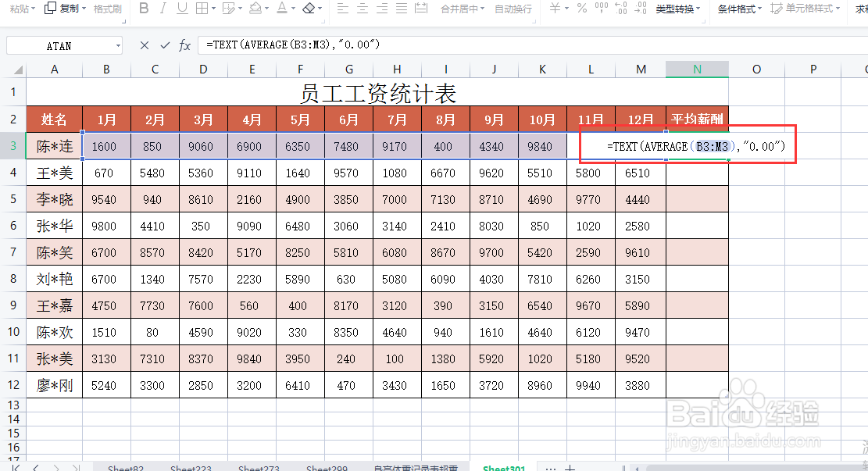Screen dimensions: 868x471
Task: Toggle italic formatting in the toolbar
Action: (163, 9)
